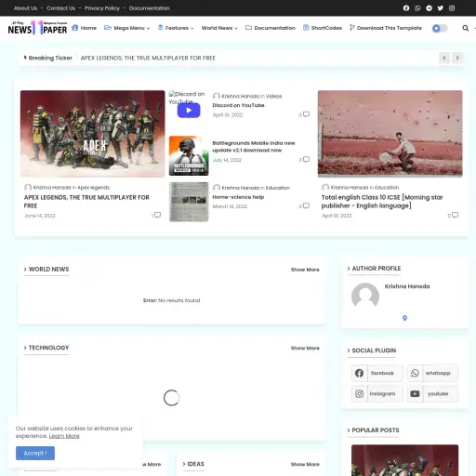The image size is (476, 476).
Task: Show more World News posts
Action: pyautogui.click(x=305, y=270)
